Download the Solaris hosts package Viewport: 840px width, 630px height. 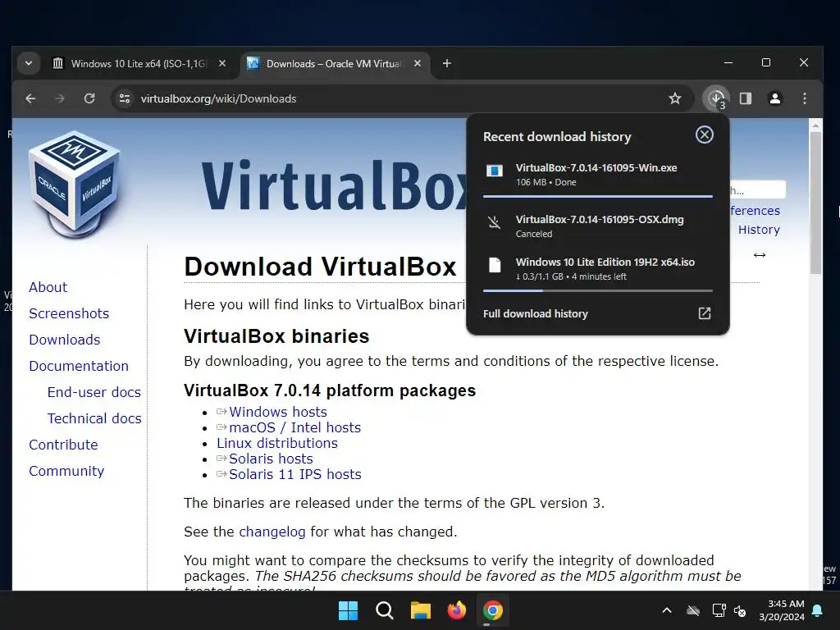271,459
